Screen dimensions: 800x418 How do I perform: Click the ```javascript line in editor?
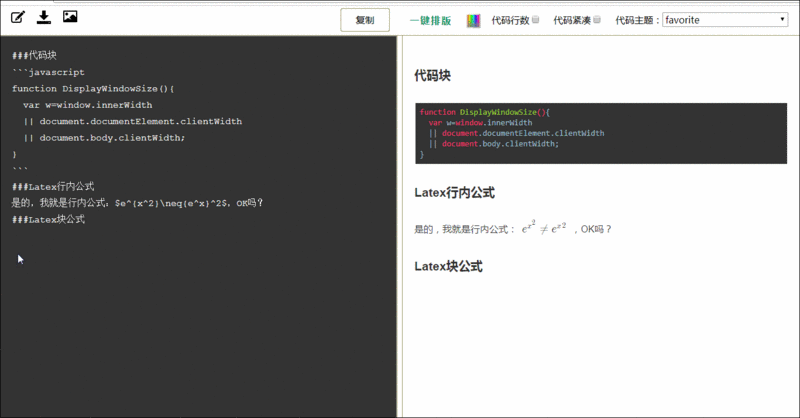click(48, 72)
